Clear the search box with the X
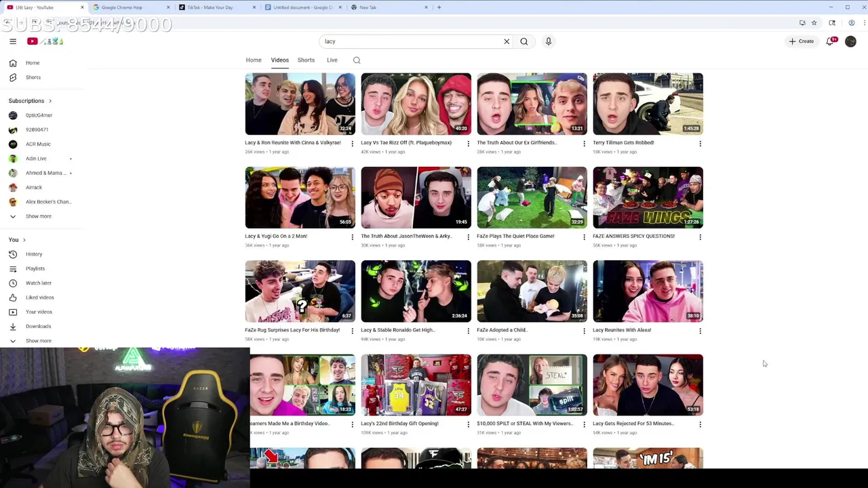The height and width of the screenshot is (488, 868). click(507, 41)
